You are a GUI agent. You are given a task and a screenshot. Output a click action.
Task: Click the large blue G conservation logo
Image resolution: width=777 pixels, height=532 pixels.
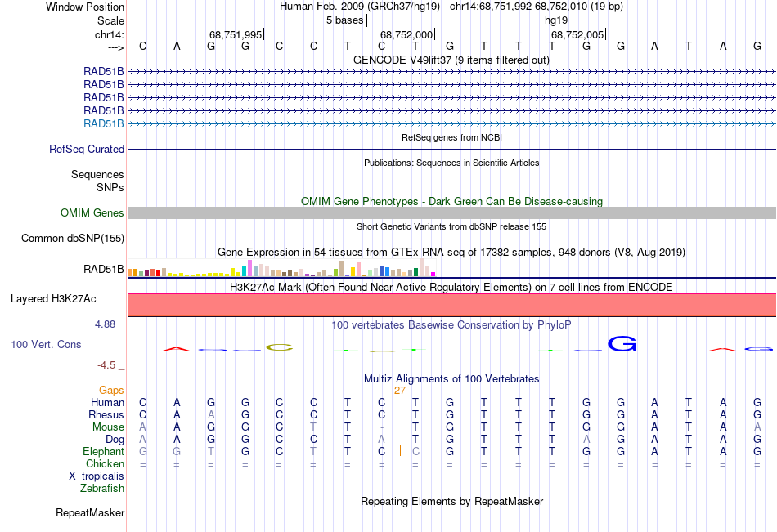coord(622,344)
